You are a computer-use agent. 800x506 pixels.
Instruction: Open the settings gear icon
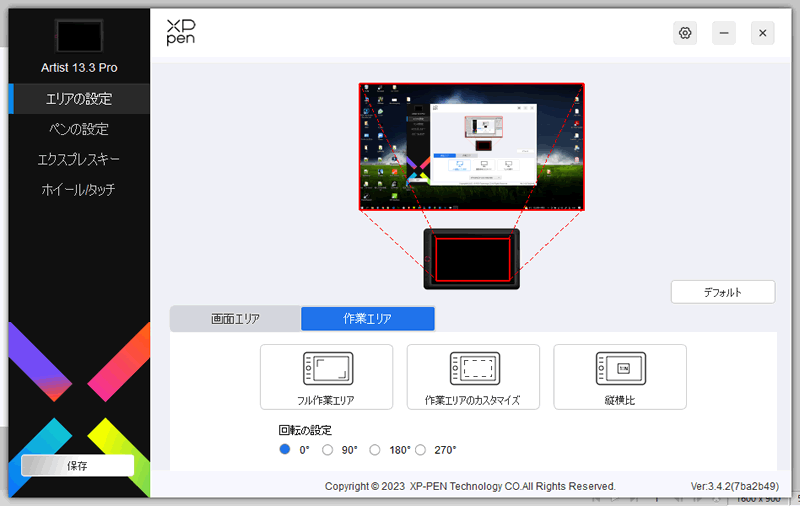pos(685,33)
